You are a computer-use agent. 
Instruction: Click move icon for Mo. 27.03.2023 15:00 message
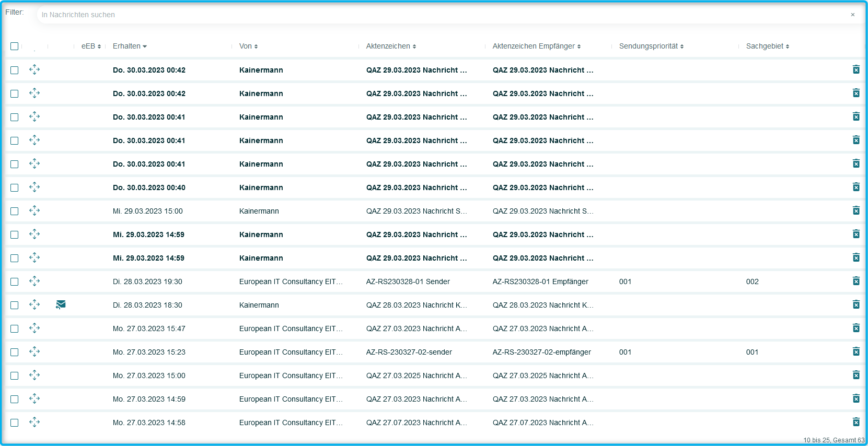34,375
